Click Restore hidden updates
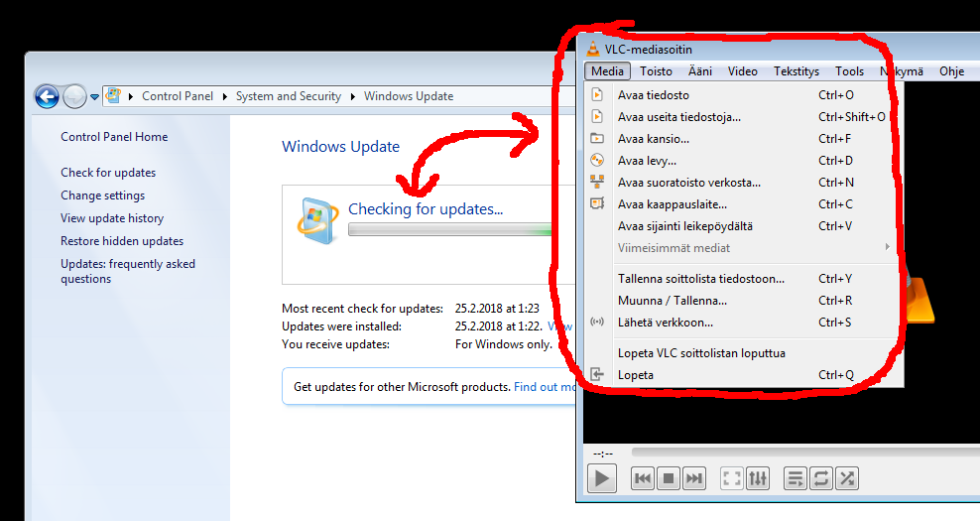 (x=122, y=241)
